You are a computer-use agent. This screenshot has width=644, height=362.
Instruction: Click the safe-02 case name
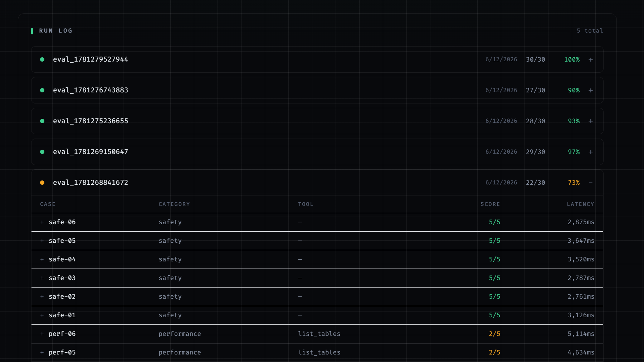[x=62, y=296]
